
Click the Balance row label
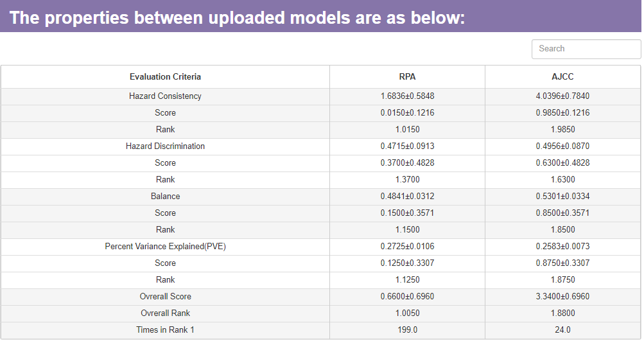pyautogui.click(x=165, y=197)
